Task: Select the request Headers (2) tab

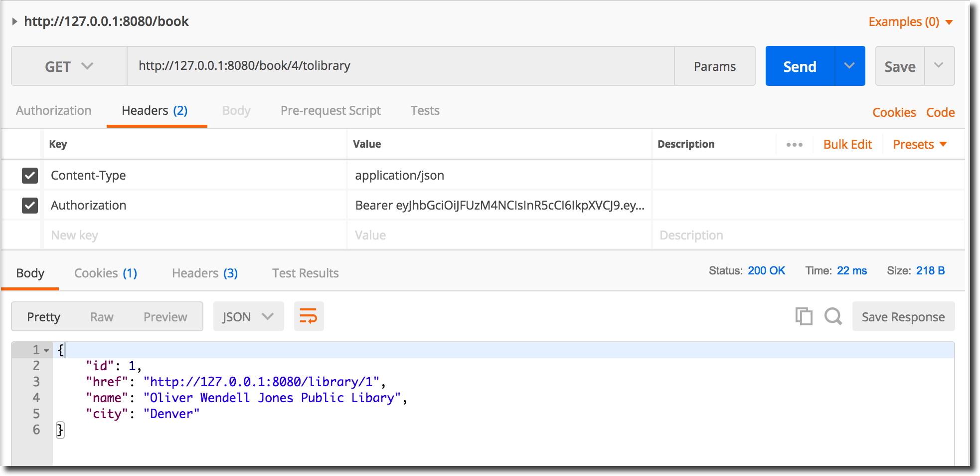Action: point(155,110)
